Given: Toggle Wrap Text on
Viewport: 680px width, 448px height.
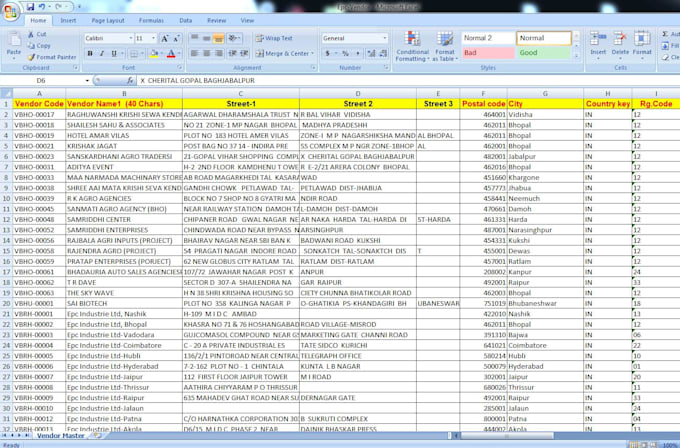Looking at the screenshot, I should 267,38.
